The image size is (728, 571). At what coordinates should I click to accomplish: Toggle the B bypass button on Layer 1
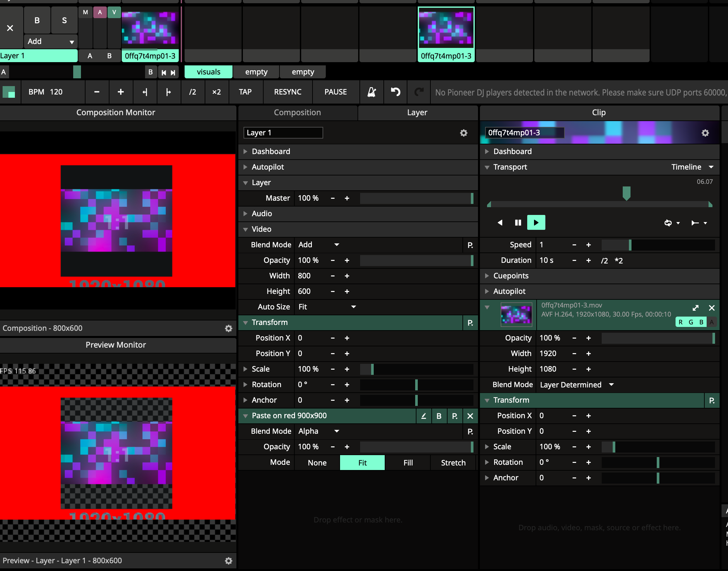coord(37,20)
